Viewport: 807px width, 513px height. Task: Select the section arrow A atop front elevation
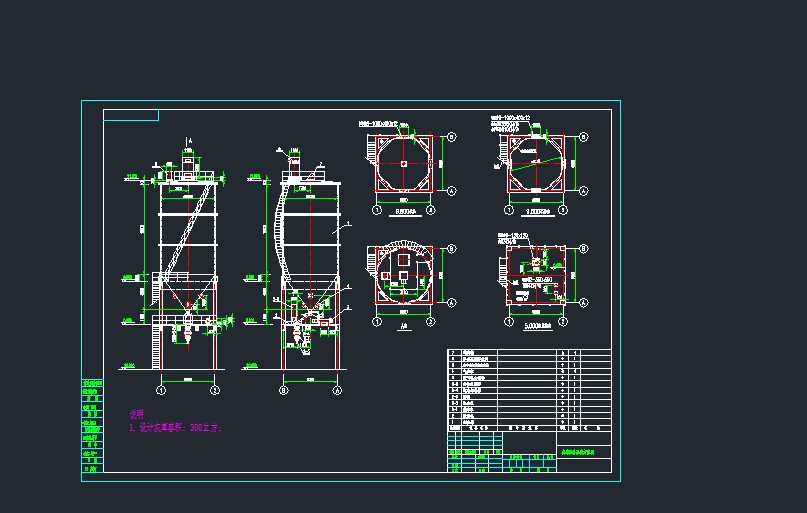point(189,141)
